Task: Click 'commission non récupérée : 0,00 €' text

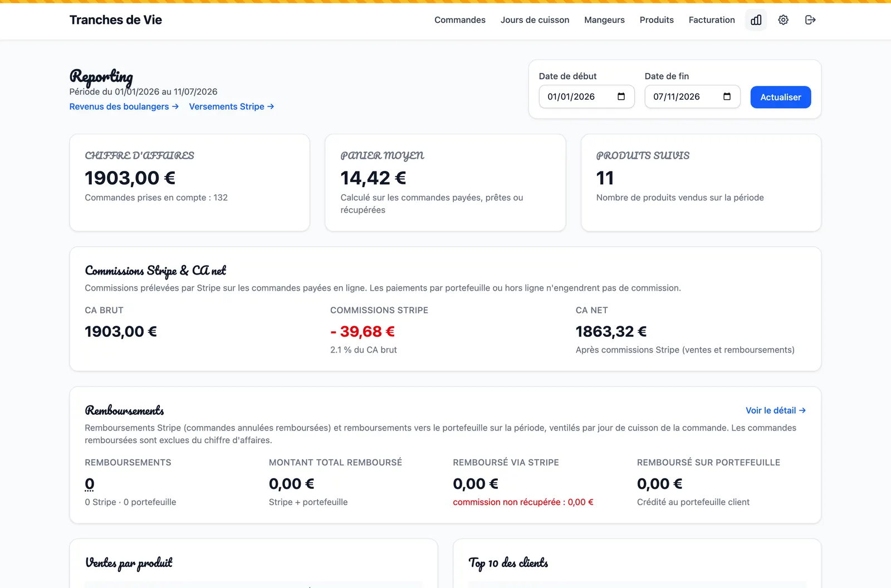Action: pos(523,502)
